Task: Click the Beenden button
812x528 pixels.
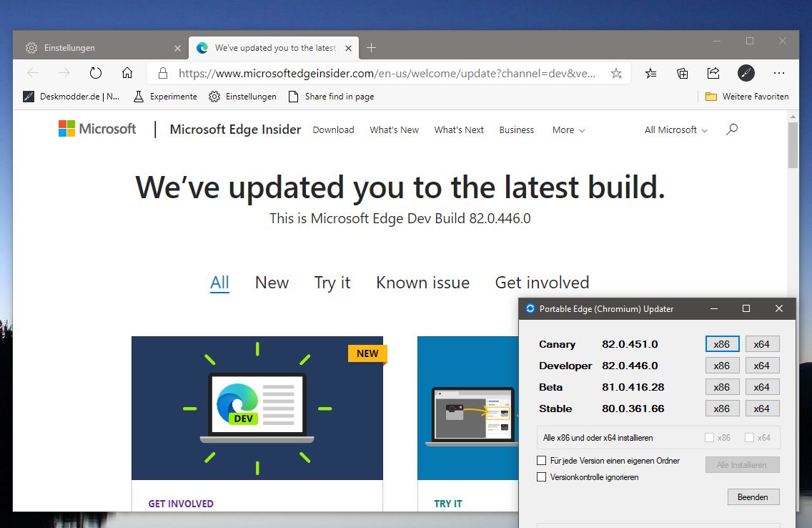Action: point(753,497)
